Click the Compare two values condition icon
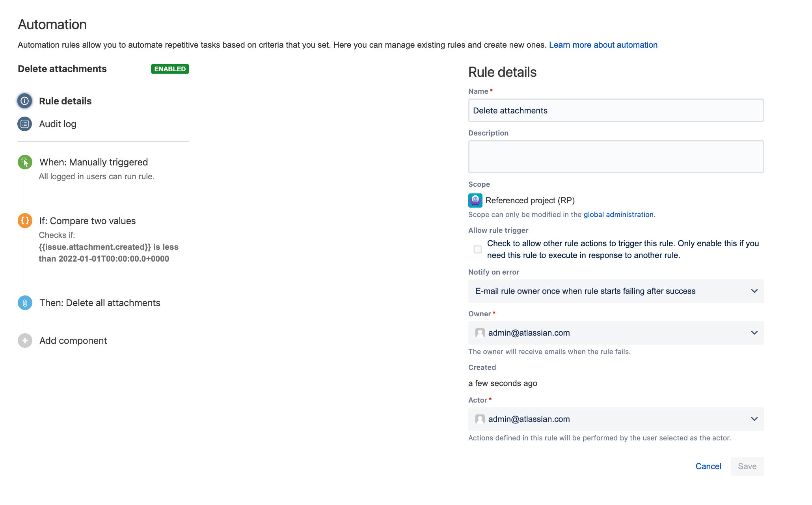 tap(24, 221)
